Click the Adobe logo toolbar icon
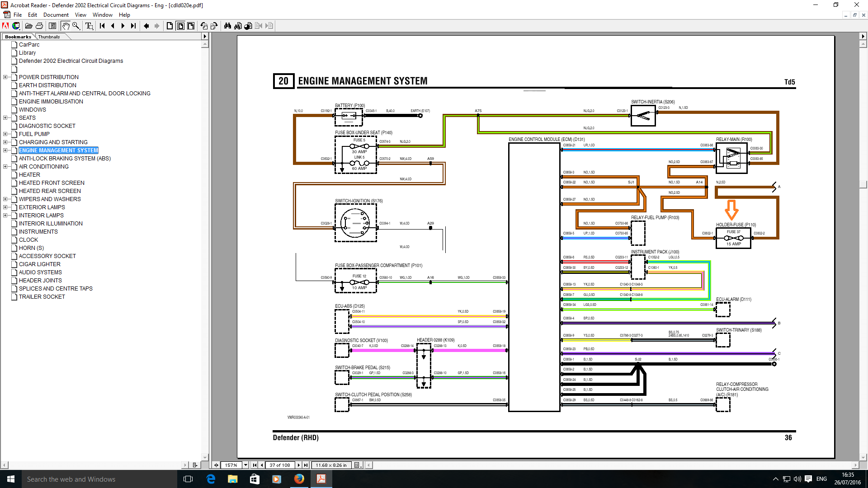This screenshot has width=868, height=488. coord(6,26)
